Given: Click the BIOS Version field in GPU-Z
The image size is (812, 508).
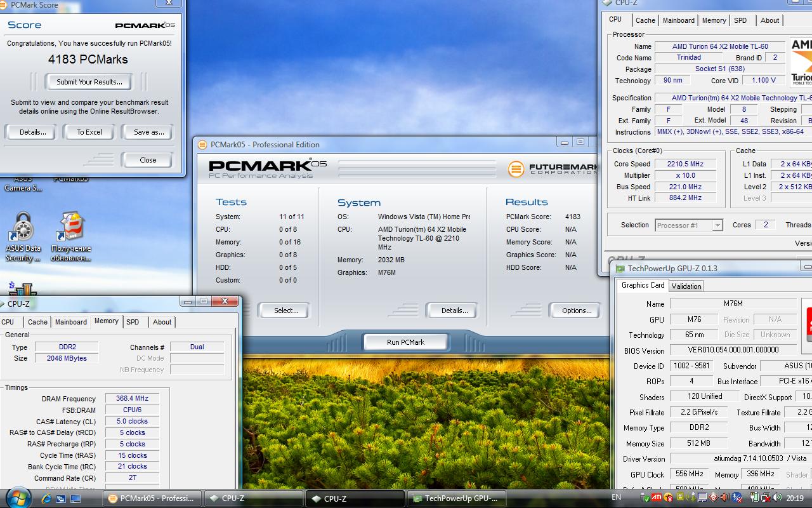Looking at the screenshot, I should 733,350.
